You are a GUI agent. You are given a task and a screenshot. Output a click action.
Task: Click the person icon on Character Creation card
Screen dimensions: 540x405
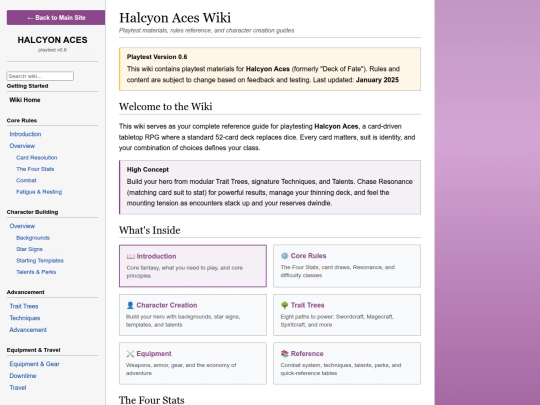tap(130, 305)
